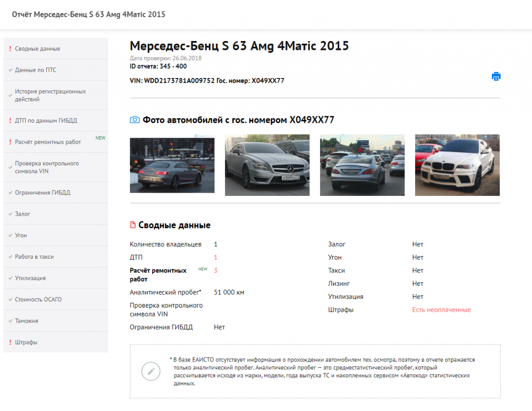Click the 51 000 км mileage value

(x=229, y=292)
